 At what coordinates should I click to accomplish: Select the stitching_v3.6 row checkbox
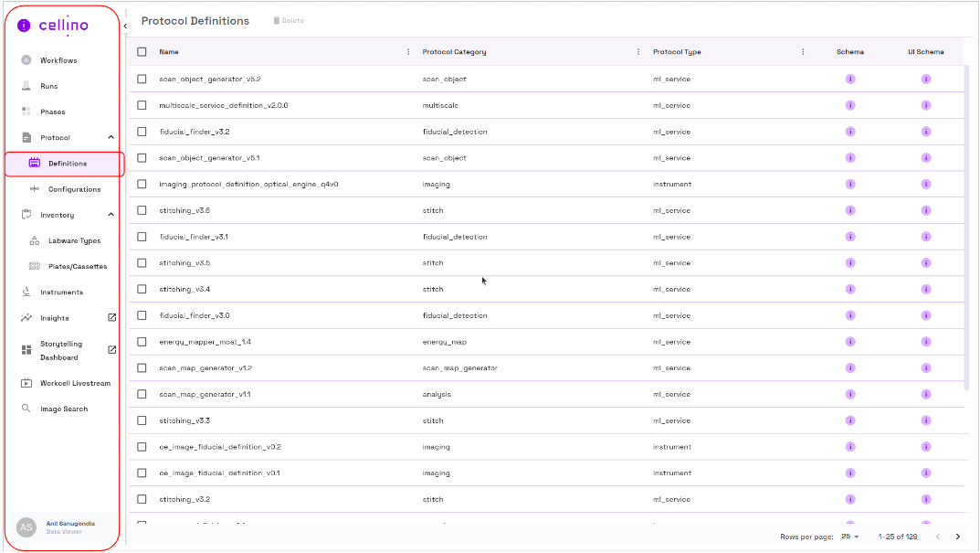tap(142, 210)
